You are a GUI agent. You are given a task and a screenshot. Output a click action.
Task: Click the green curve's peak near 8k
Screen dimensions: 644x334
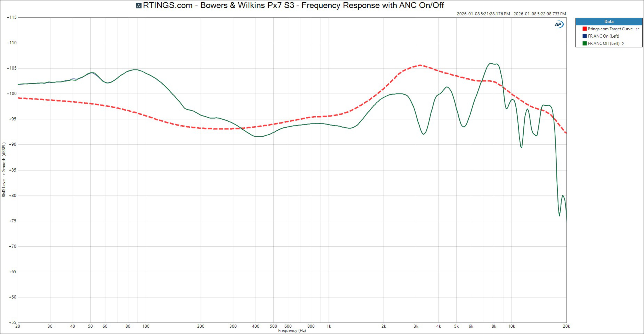(x=491, y=63)
